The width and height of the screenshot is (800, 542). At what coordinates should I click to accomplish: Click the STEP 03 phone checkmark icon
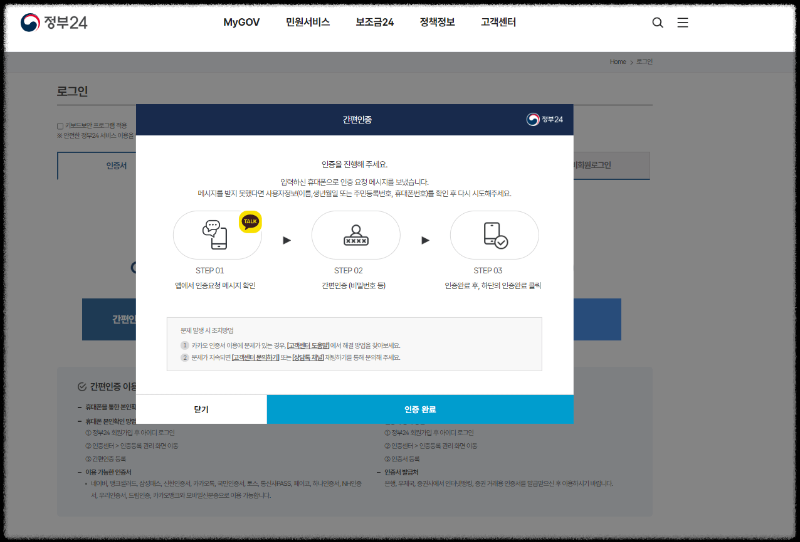tap(495, 235)
